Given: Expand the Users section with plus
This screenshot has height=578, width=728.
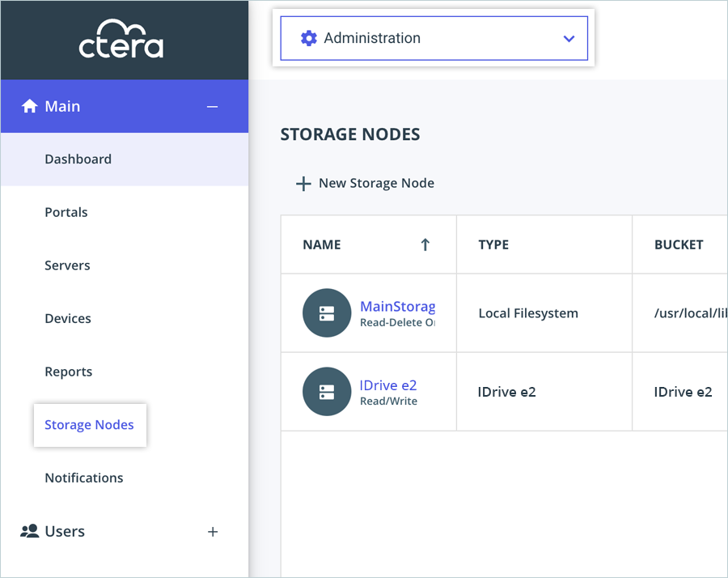Looking at the screenshot, I should tap(213, 532).
